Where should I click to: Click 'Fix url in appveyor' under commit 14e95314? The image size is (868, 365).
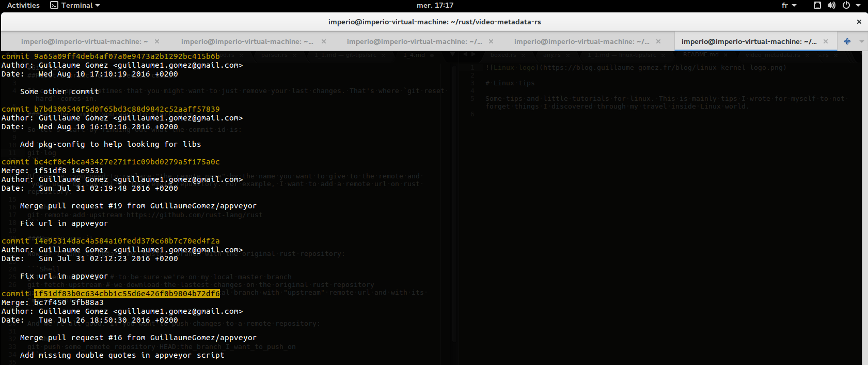pyautogui.click(x=64, y=276)
